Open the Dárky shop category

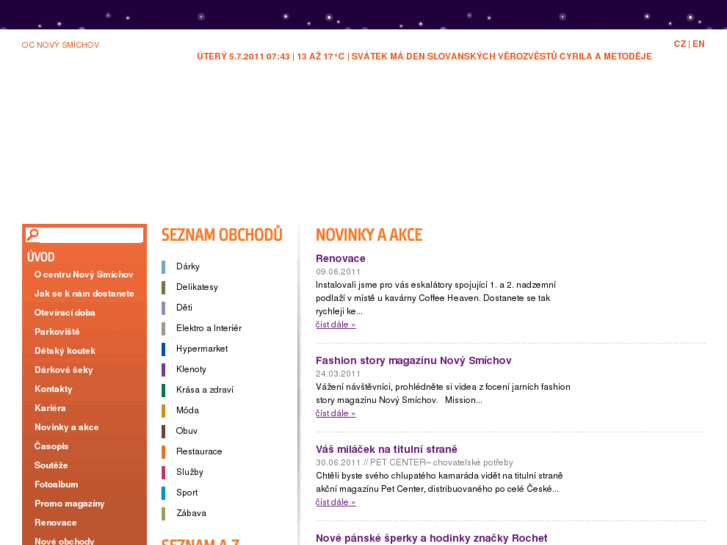point(188,267)
